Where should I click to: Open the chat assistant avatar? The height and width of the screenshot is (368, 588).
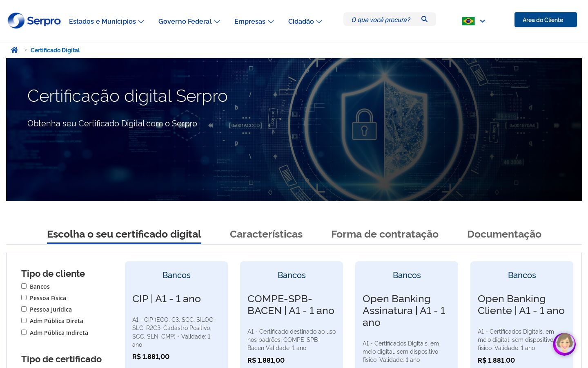[x=564, y=344]
